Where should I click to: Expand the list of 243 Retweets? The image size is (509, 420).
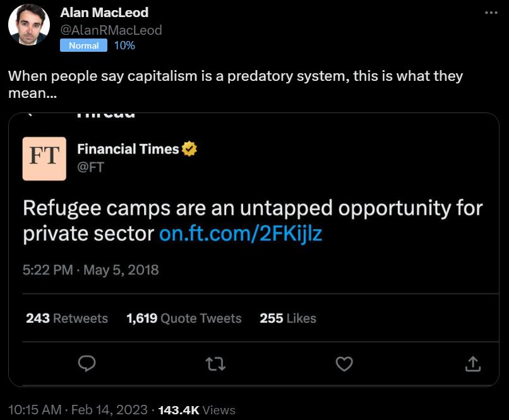(68, 318)
